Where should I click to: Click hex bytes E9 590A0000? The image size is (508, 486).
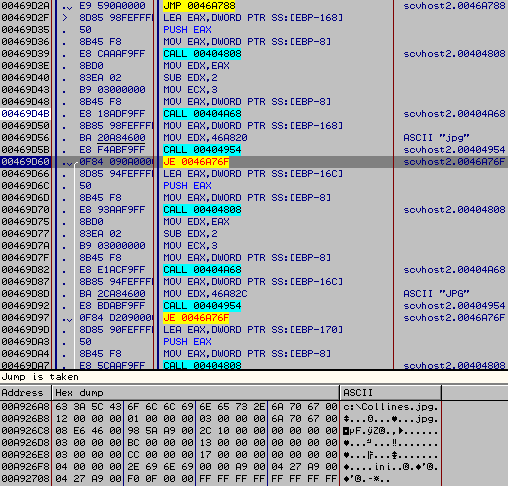pyautogui.click(x=112, y=6)
